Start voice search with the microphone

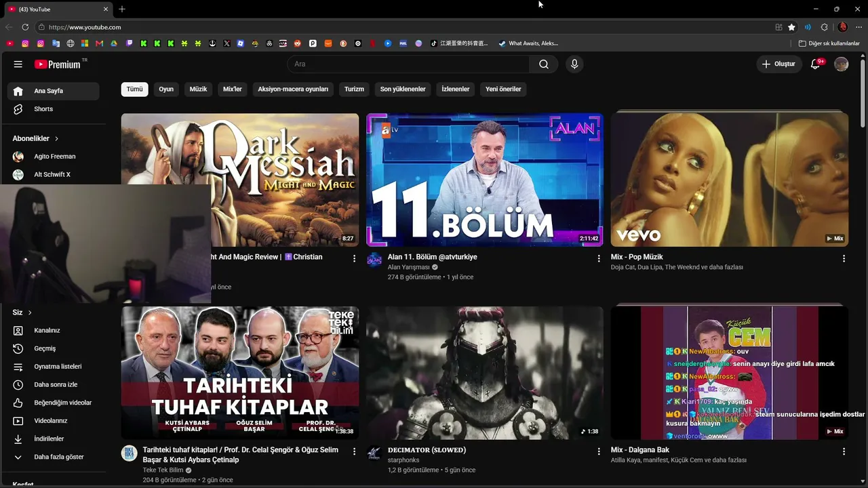tap(574, 64)
